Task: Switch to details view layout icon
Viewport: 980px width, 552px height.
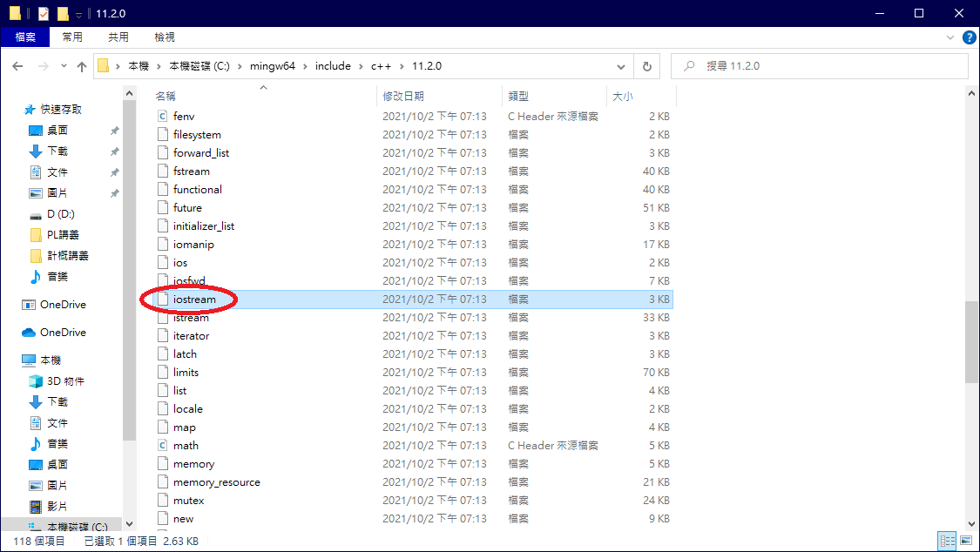Action: point(948,541)
